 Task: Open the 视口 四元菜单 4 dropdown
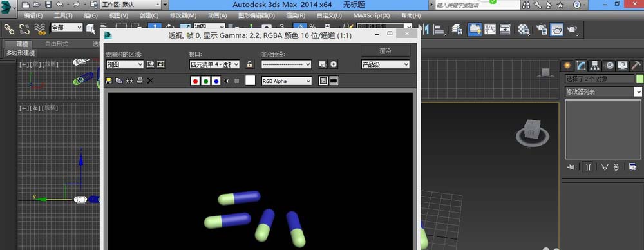(x=214, y=64)
